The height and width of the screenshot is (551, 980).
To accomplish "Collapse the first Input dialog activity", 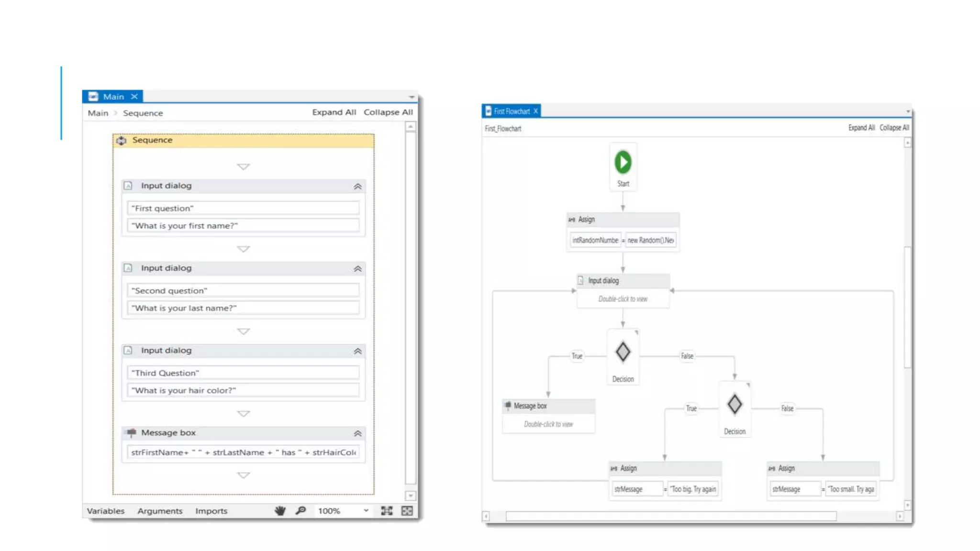I will click(x=357, y=186).
